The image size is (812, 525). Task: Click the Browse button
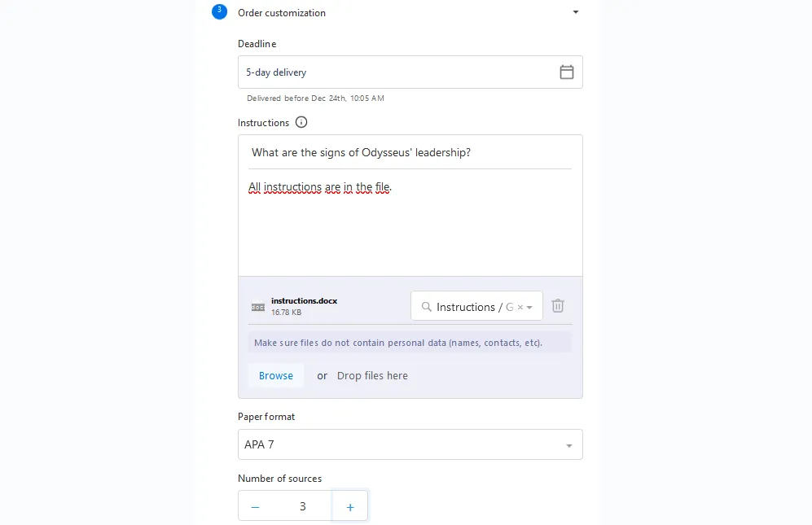(x=276, y=375)
